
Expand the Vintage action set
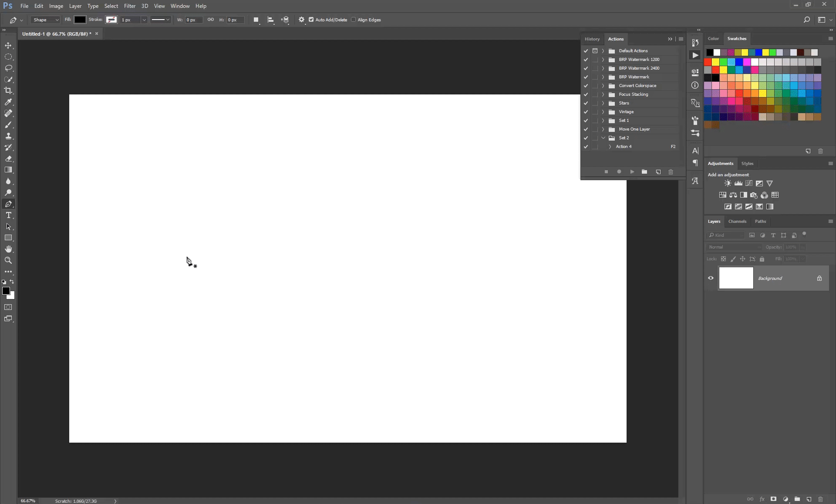click(603, 112)
